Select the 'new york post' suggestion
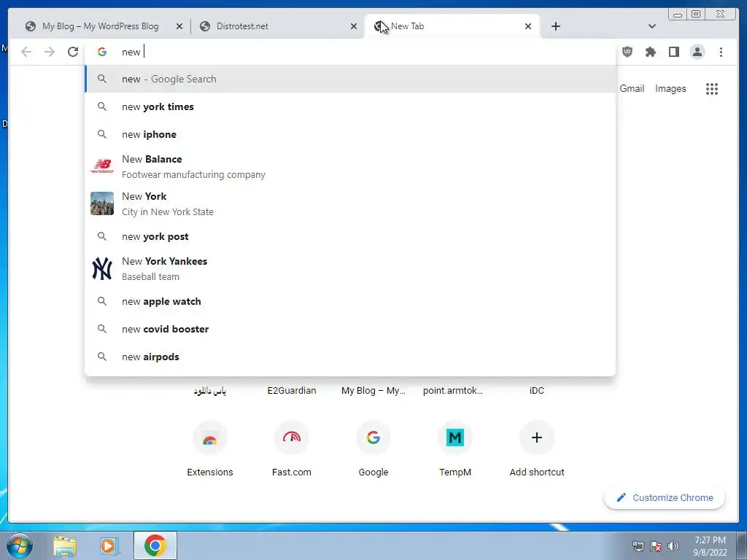 (x=350, y=237)
